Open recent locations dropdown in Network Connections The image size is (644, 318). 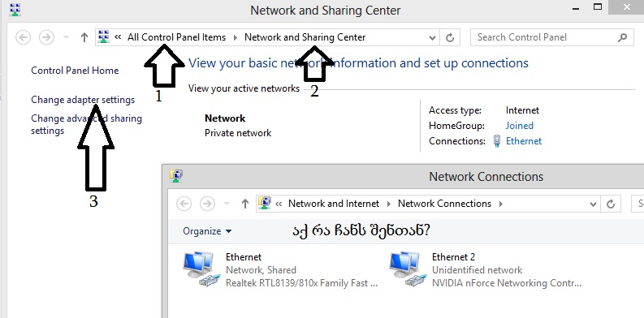tap(227, 204)
